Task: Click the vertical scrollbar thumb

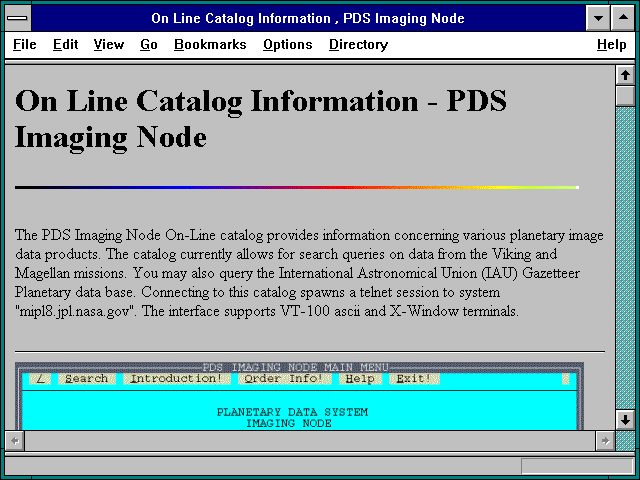Action: coord(625,96)
